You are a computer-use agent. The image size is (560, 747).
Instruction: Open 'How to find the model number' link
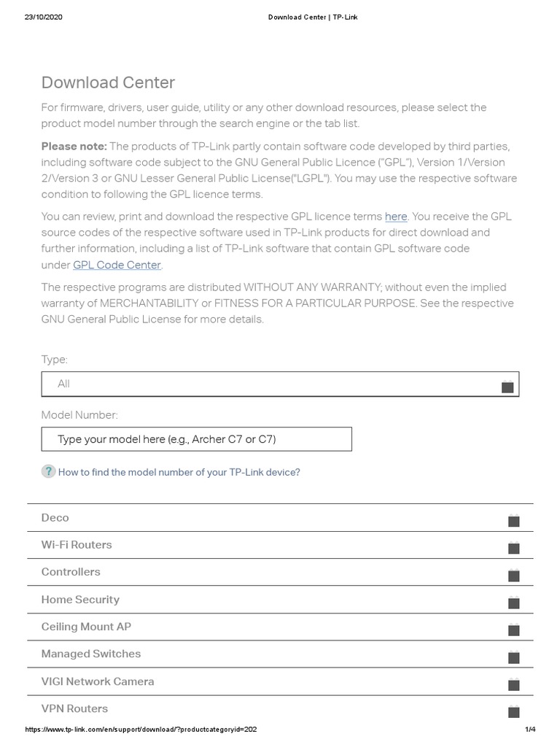[179, 472]
